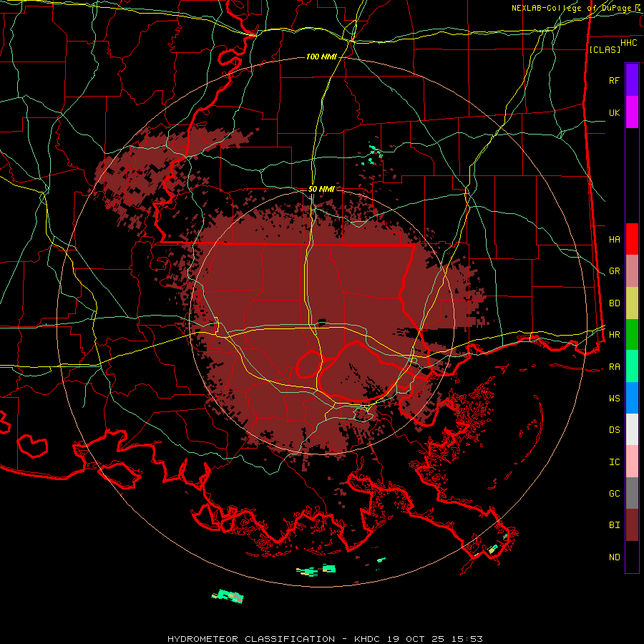Click the UK magenta legend swatch
Viewport: 644px width, 644px height.
tap(632, 112)
